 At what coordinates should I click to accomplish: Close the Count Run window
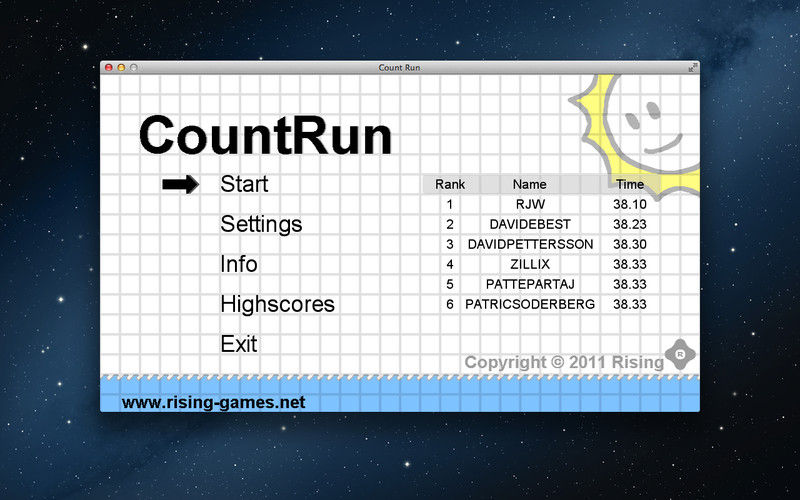[x=109, y=67]
